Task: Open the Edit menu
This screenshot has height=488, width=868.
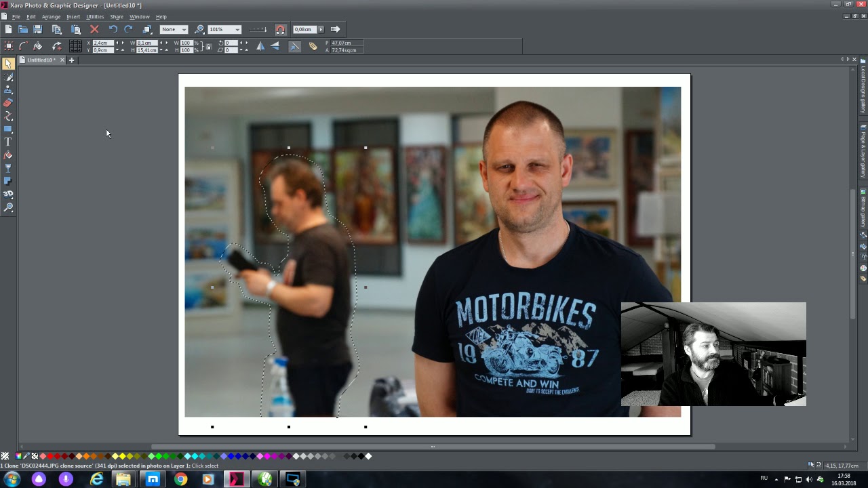Action: click(x=31, y=16)
